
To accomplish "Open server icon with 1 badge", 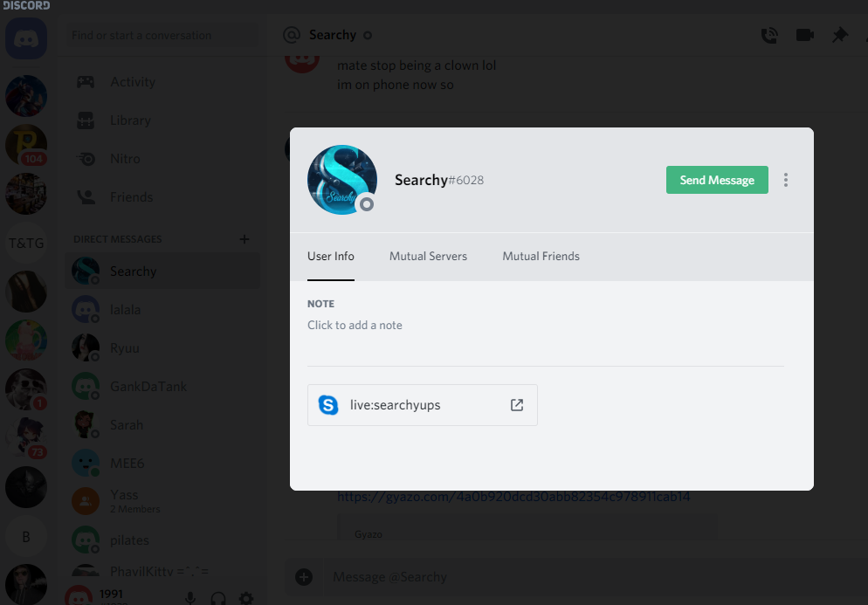I will click(x=26, y=389).
